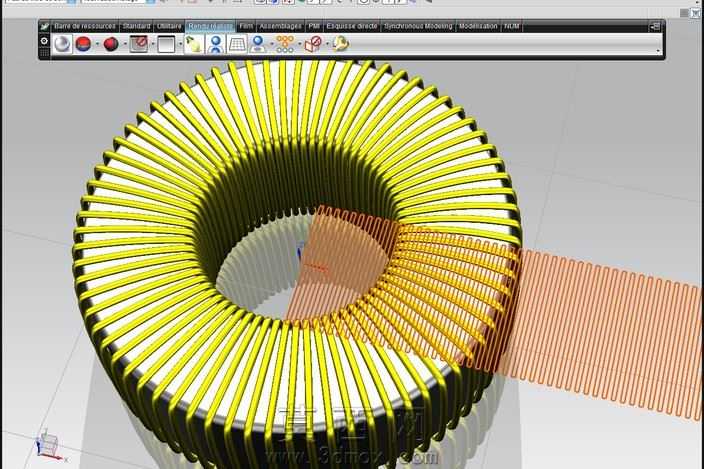Open dropdown next to red-blue sphere icon
Image resolution: width=704 pixels, height=469 pixels.
click(97, 44)
